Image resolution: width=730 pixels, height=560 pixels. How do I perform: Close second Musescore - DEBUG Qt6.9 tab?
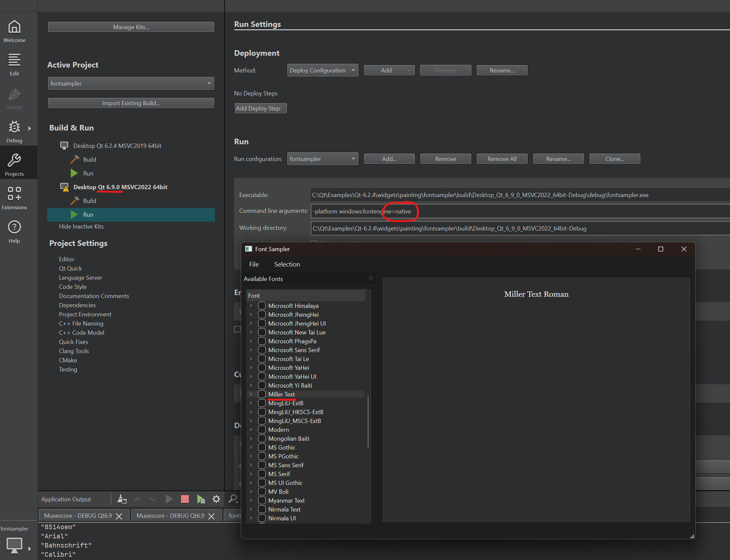(x=211, y=516)
